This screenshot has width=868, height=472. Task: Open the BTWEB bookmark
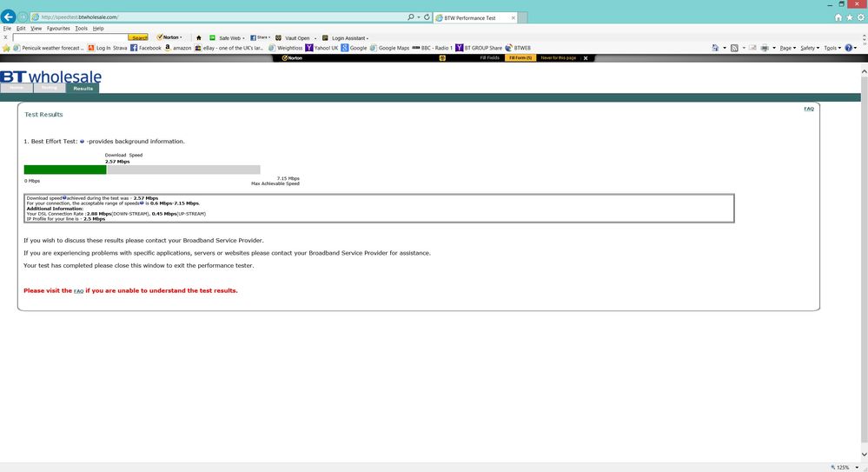[518, 48]
